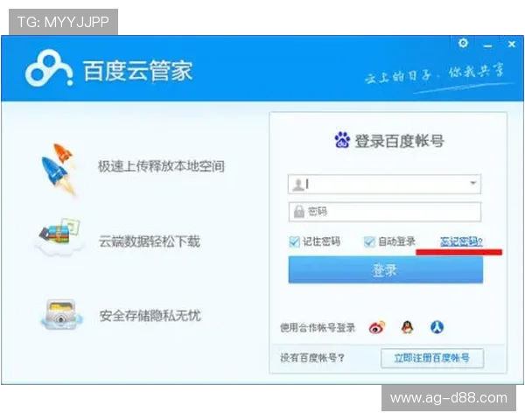525x420 pixels.
Task: Close the Baidu Cloud Manager window
Action: pos(511,44)
